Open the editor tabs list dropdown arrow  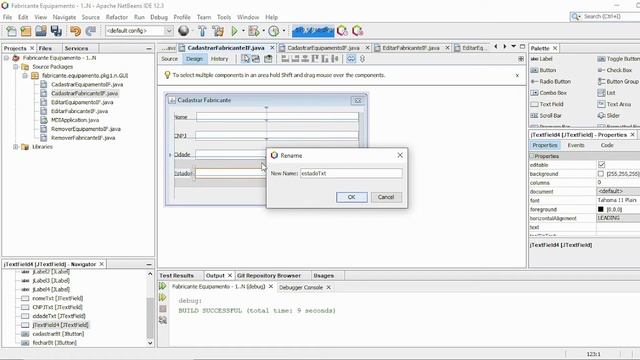coord(513,47)
